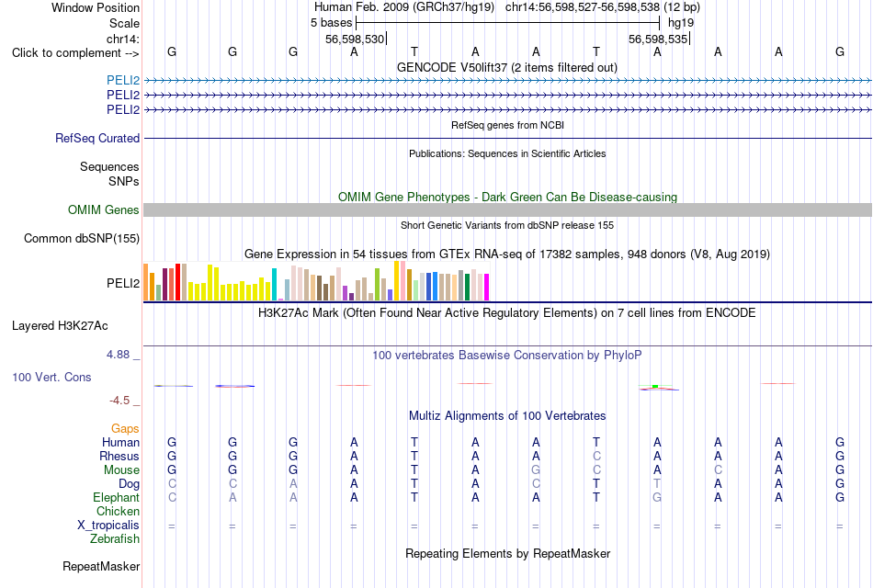
Task: Click the PELI2 label beside GTEx bars
Action: 123,283
